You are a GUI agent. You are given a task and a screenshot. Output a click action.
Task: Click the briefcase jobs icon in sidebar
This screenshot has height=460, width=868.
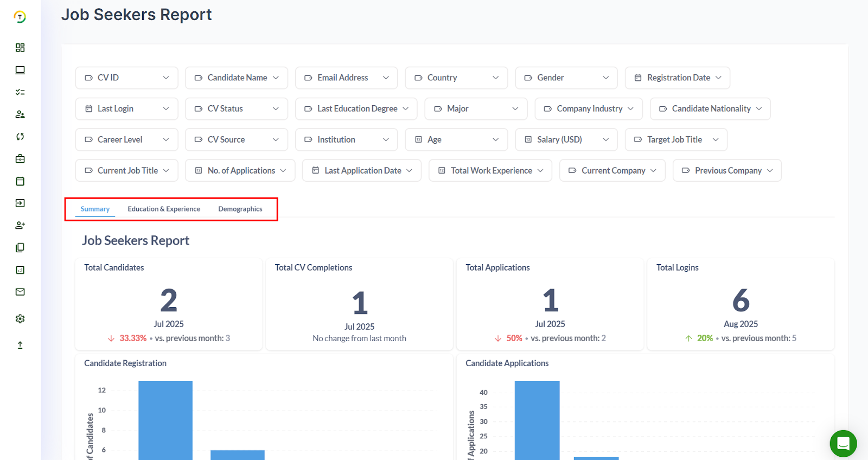[20, 159]
